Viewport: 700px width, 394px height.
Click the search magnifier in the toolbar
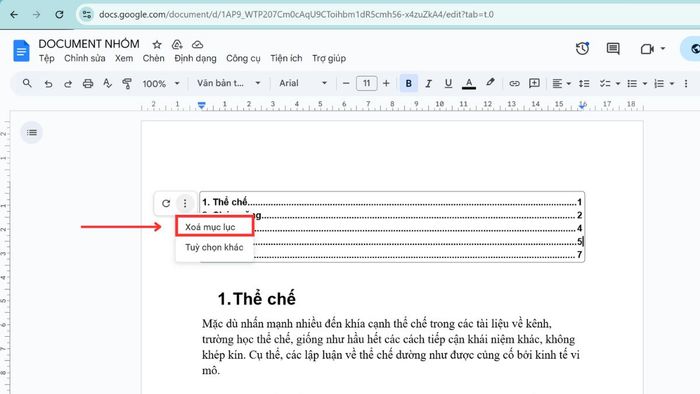tap(27, 83)
